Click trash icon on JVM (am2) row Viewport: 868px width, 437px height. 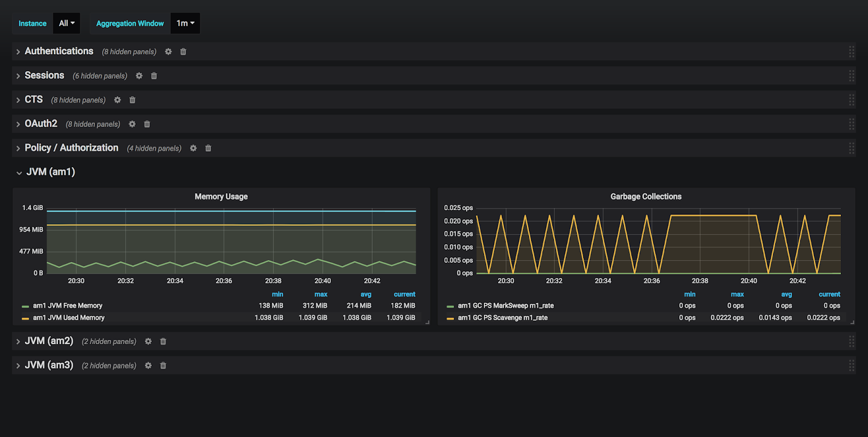[163, 341]
